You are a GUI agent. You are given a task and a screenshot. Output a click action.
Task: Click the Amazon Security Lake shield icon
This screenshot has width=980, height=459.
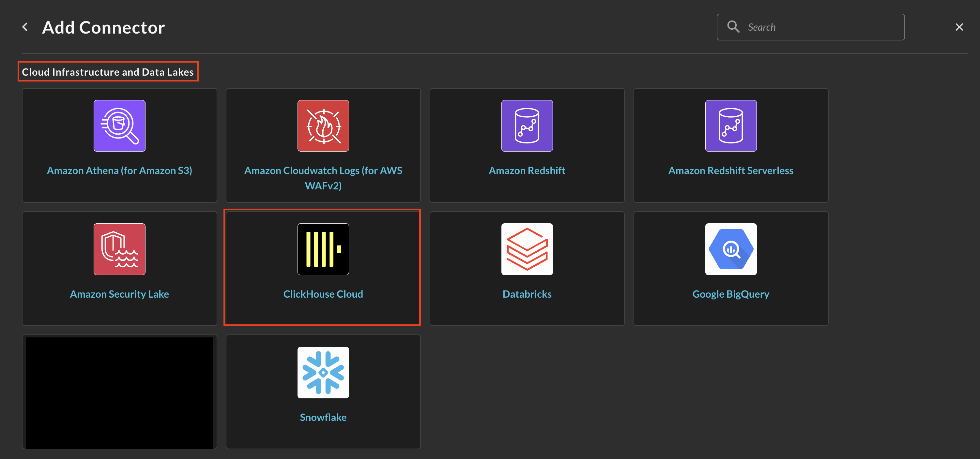[x=119, y=249]
